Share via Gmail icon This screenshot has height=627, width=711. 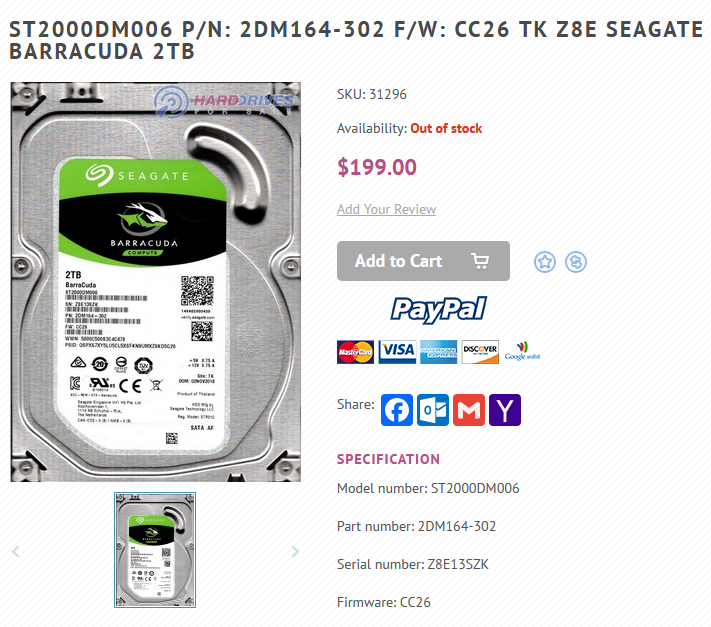469,410
